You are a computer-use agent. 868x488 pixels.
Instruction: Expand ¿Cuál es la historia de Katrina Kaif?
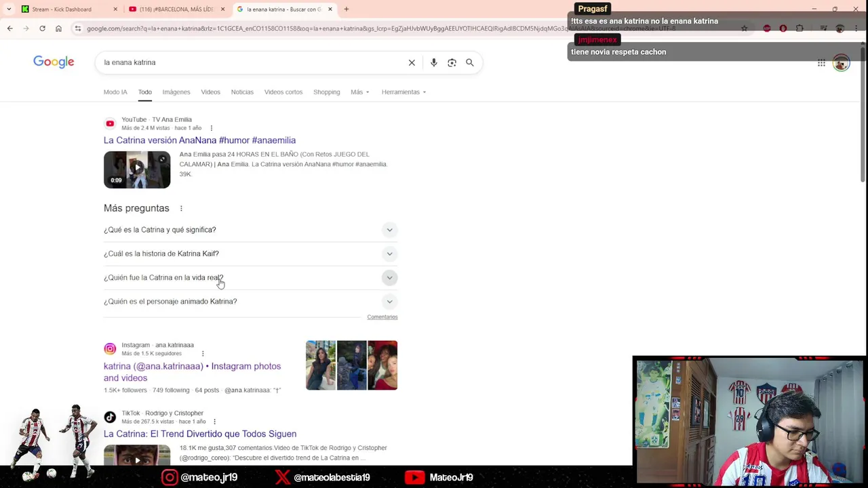pos(250,253)
